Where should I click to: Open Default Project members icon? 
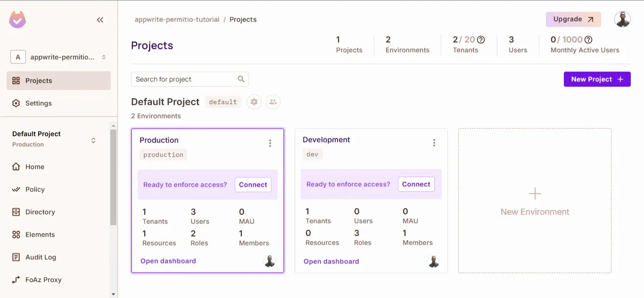coord(273,102)
